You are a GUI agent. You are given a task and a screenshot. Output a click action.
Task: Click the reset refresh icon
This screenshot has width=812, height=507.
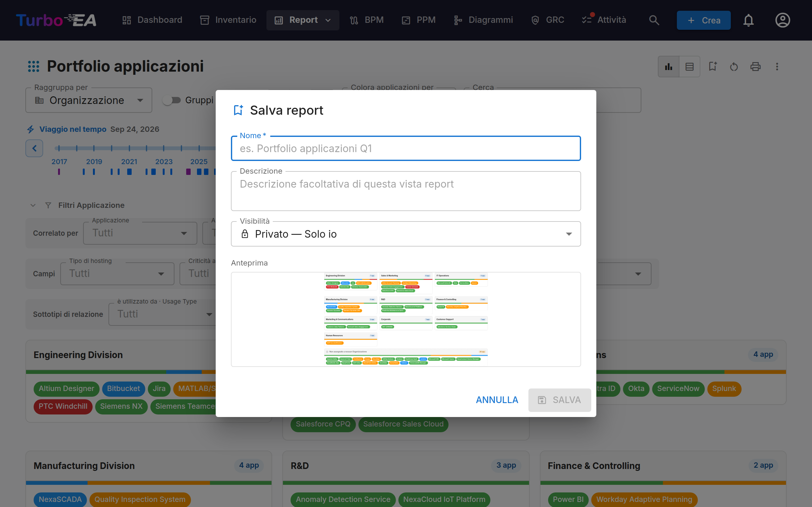pos(734,67)
